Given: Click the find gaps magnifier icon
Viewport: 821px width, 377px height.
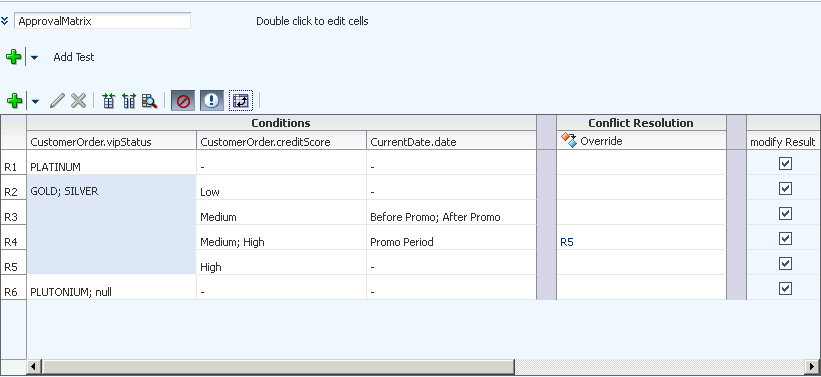Looking at the screenshot, I should pyautogui.click(x=149, y=101).
